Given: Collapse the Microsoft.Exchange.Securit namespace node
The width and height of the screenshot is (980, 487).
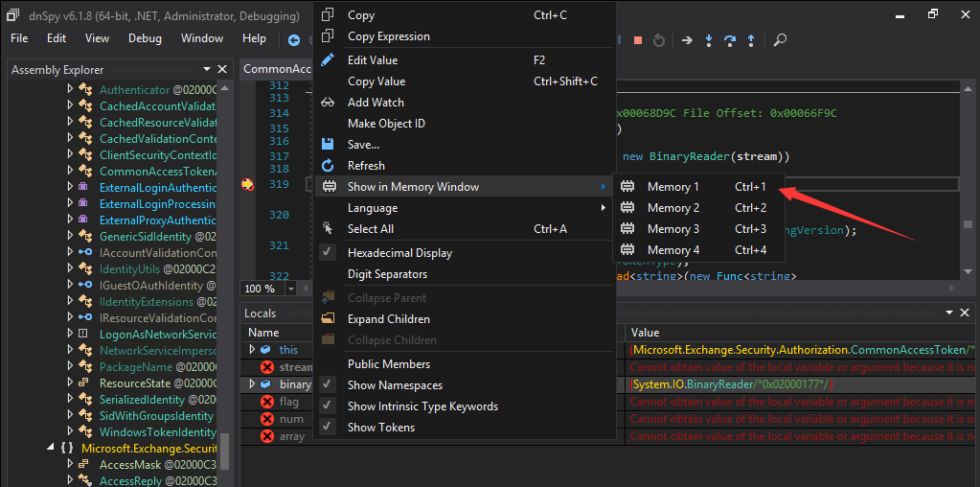Looking at the screenshot, I should click(51, 448).
